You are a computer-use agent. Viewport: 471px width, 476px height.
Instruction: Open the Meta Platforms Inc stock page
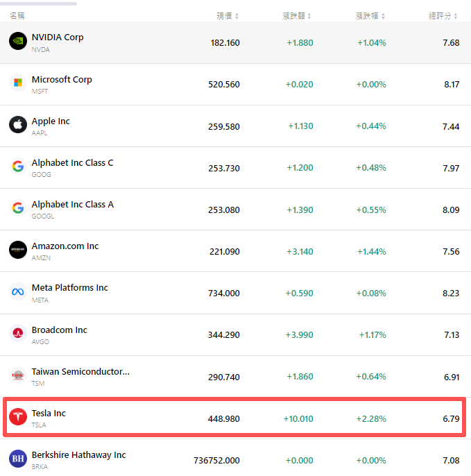[x=69, y=288]
